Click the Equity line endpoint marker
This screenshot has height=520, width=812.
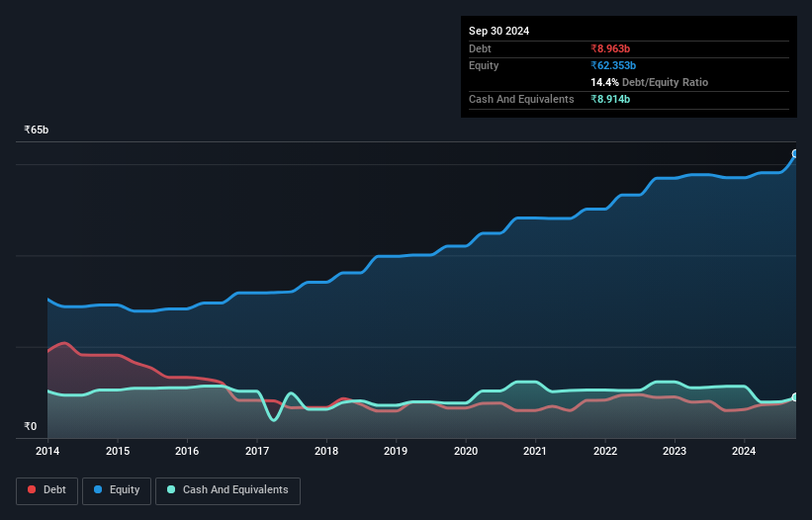click(x=795, y=153)
